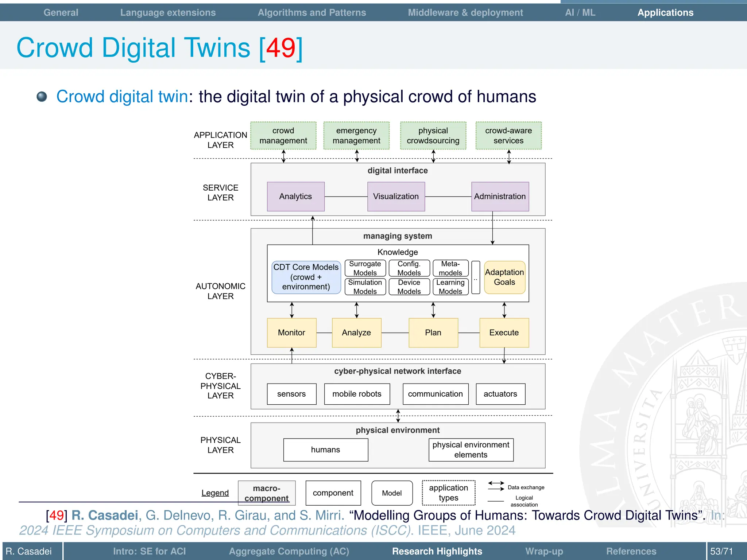
Task: Click Research Highlights in the footer
Action: pos(437,551)
